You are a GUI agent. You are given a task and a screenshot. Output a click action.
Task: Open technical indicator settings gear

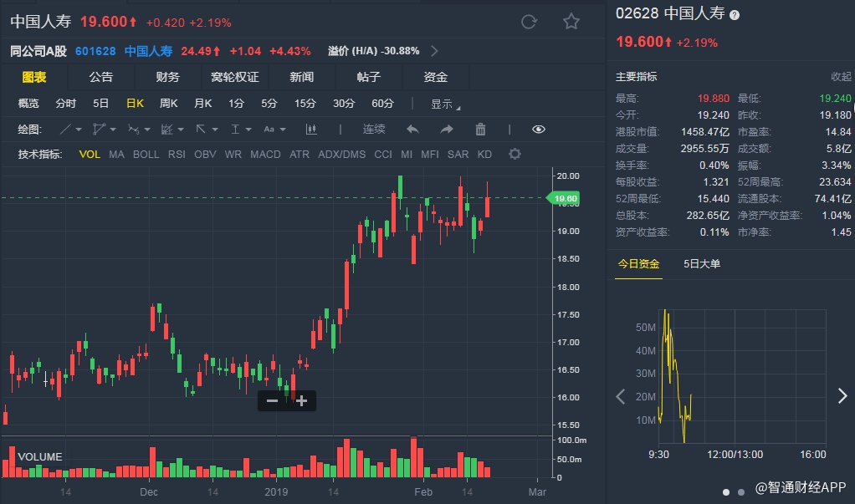(515, 154)
